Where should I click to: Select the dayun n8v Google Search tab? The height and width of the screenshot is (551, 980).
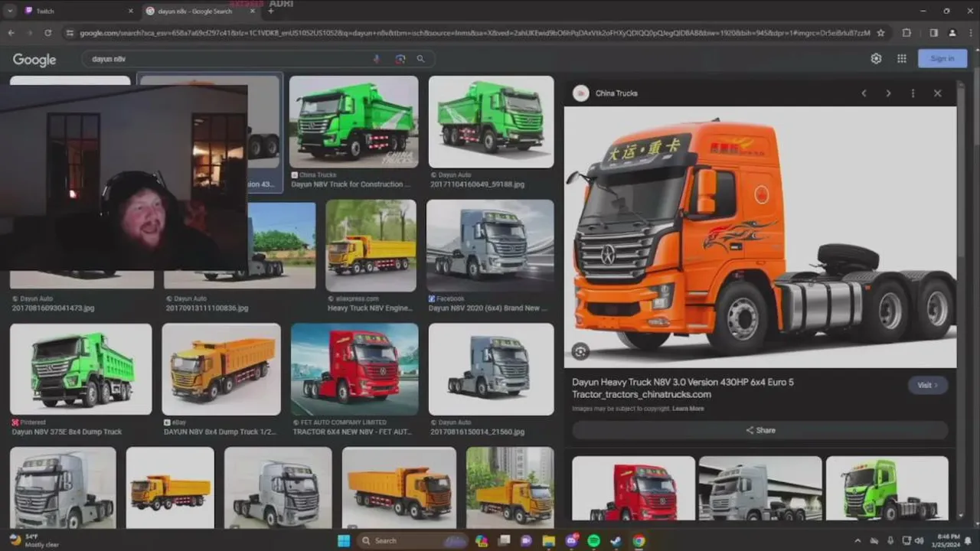[201, 11]
